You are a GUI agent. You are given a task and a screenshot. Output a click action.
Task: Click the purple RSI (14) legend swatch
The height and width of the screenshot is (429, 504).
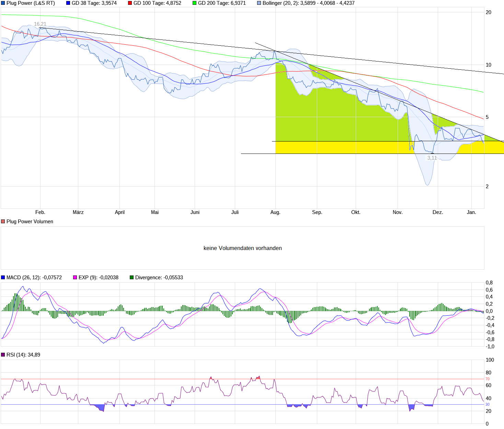3,355
